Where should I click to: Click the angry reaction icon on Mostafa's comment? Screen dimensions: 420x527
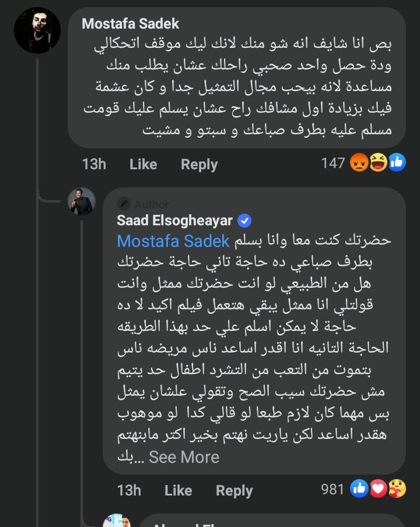[359, 163]
